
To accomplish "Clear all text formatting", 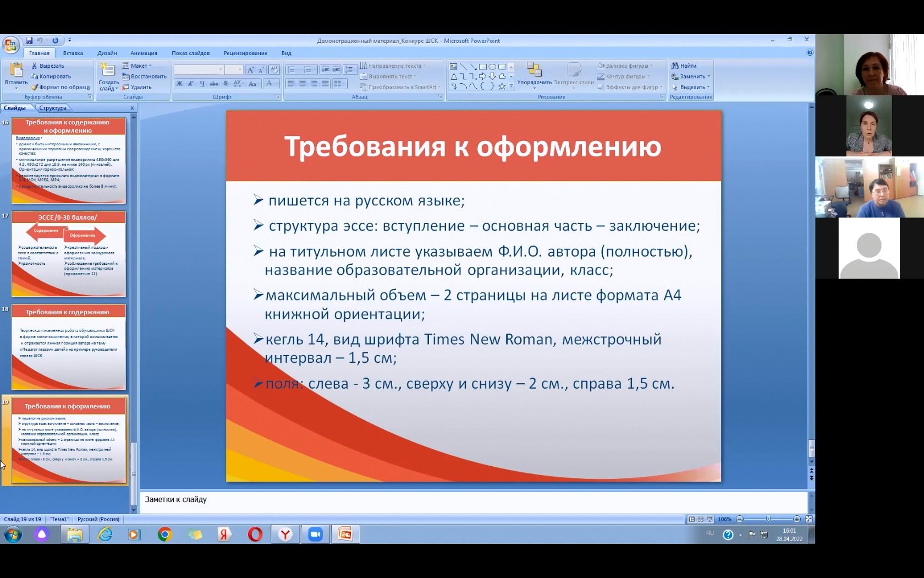I will pyautogui.click(x=274, y=69).
